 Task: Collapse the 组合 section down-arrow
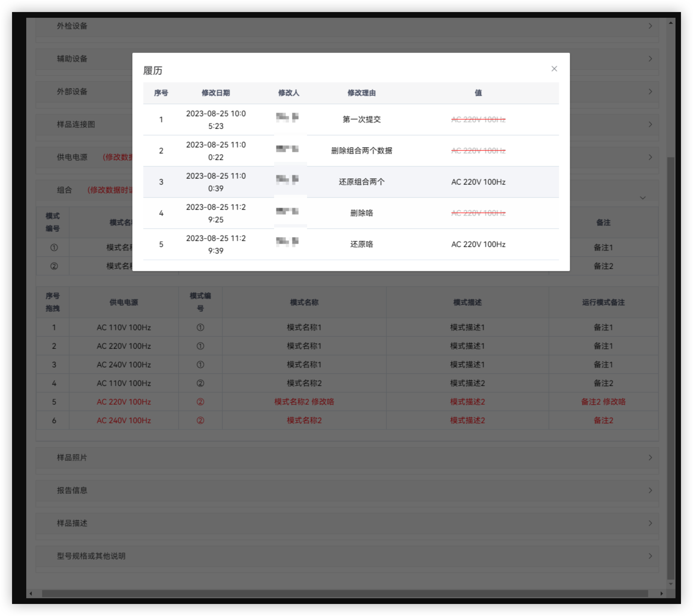[642, 198]
